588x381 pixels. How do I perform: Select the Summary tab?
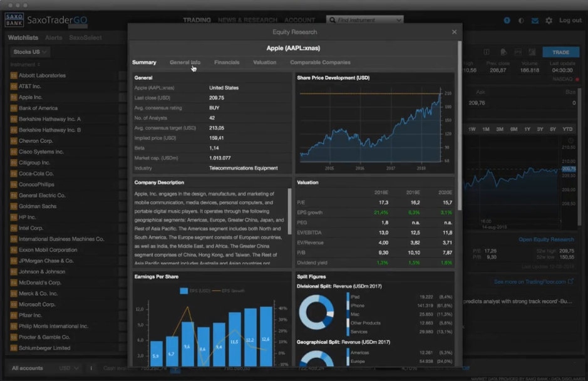[144, 62]
